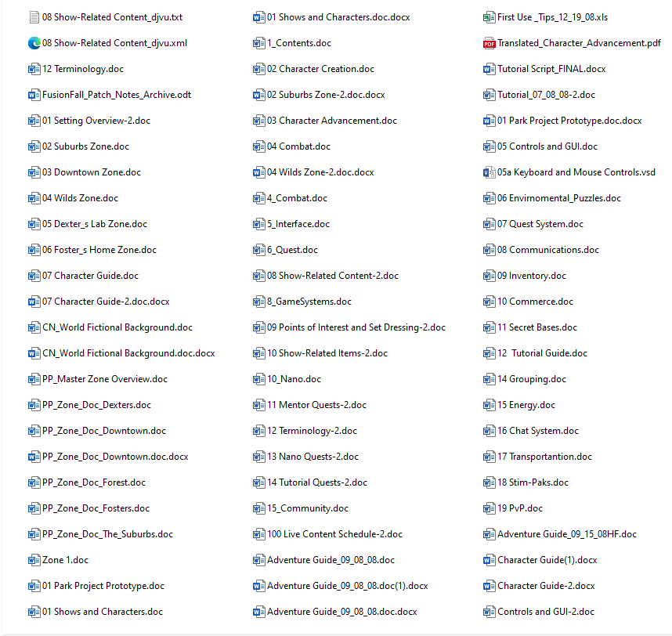Select file PP_Zone_Doc_Fosters.doc
Image resolution: width=672 pixels, height=636 pixels.
tap(89, 508)
